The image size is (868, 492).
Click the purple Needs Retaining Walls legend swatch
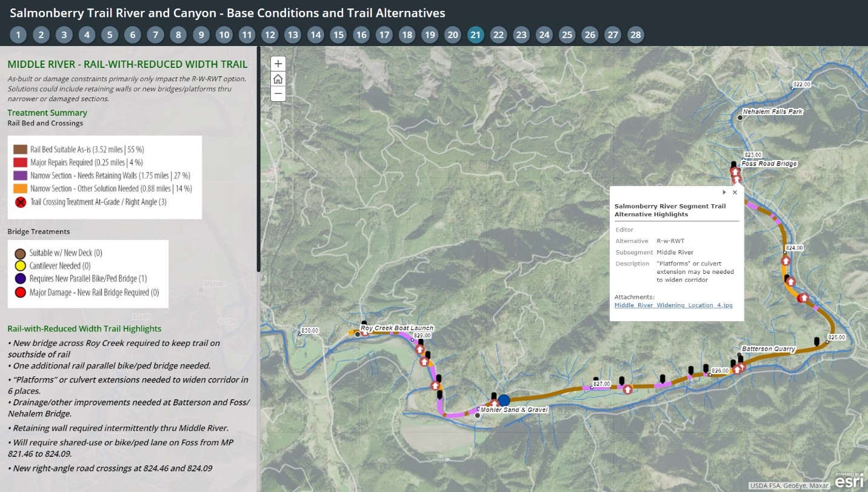click(x=21, y=176)
